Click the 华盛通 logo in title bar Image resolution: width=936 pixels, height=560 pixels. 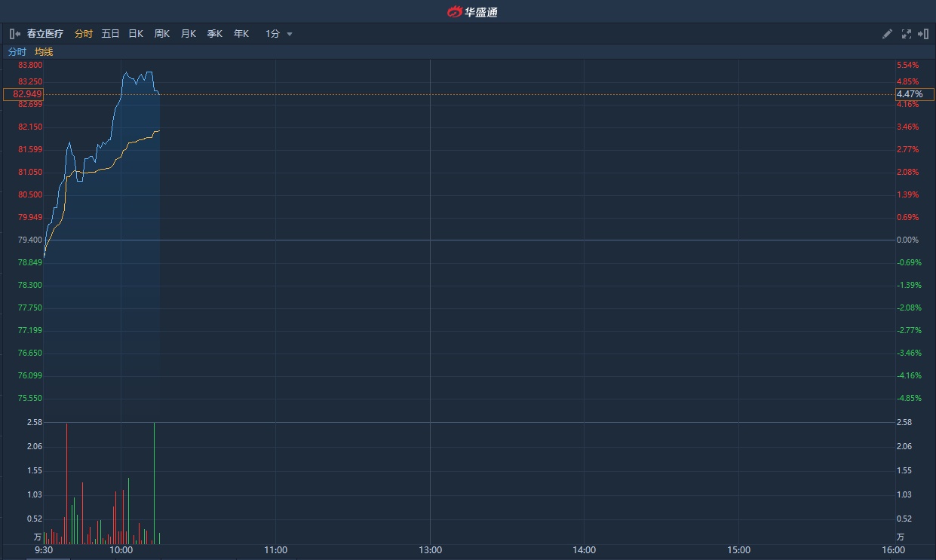click(x=471, y=11)
